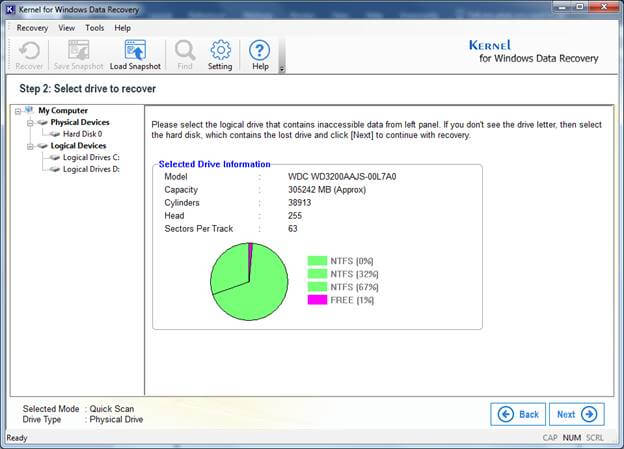Close the Kernel for Windows Data Recovery window

pyautogui.click(x=604, y=7)
